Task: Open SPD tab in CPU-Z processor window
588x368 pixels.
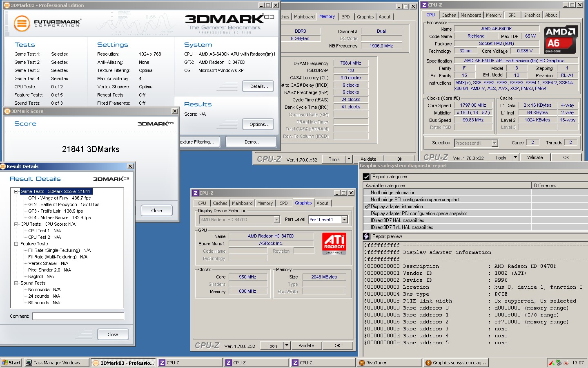Action: coord(512,15)
